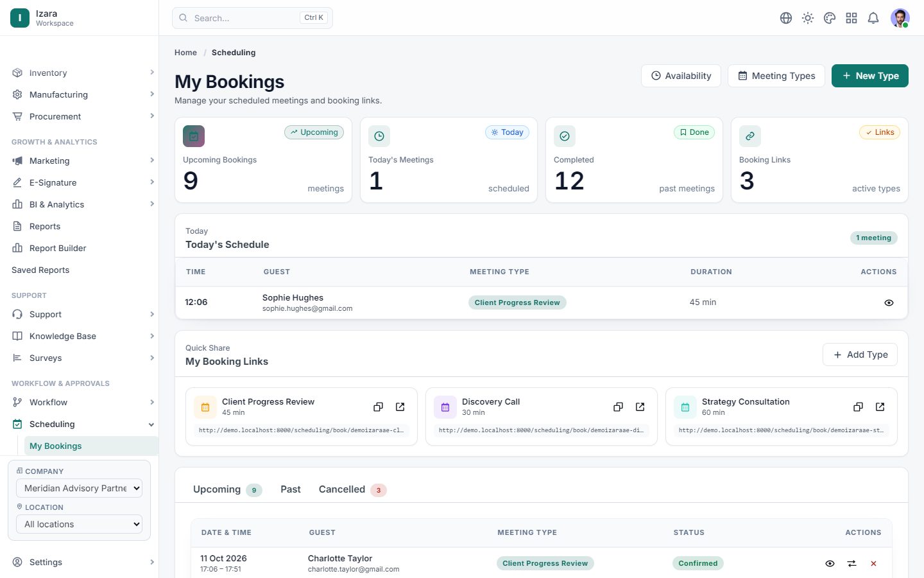
Task: Click the Availability button
Action: pos(681,76)
